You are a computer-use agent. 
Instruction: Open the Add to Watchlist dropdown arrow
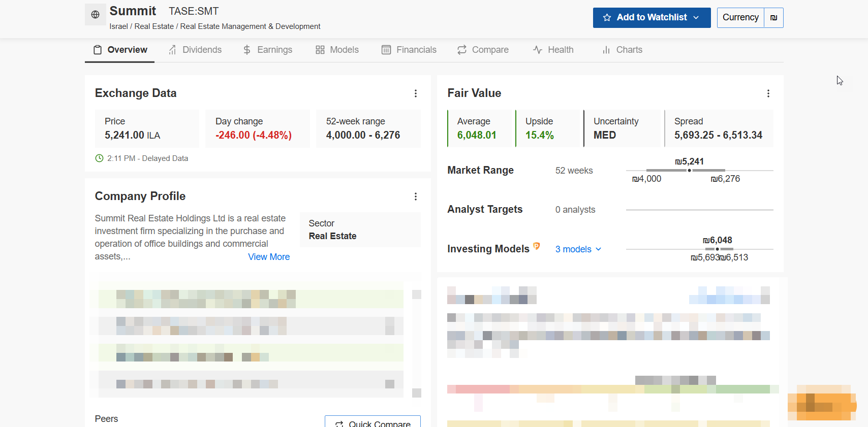click(696, 18)
